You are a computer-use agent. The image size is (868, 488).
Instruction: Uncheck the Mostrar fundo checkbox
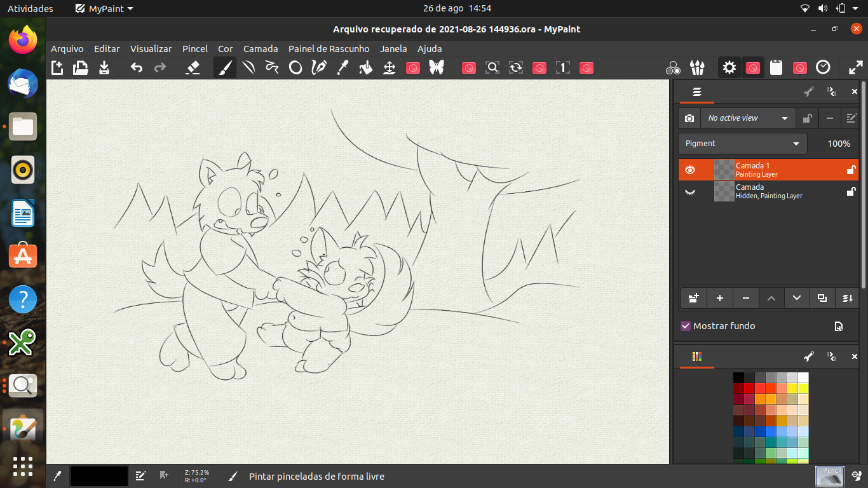coord(686,326)
